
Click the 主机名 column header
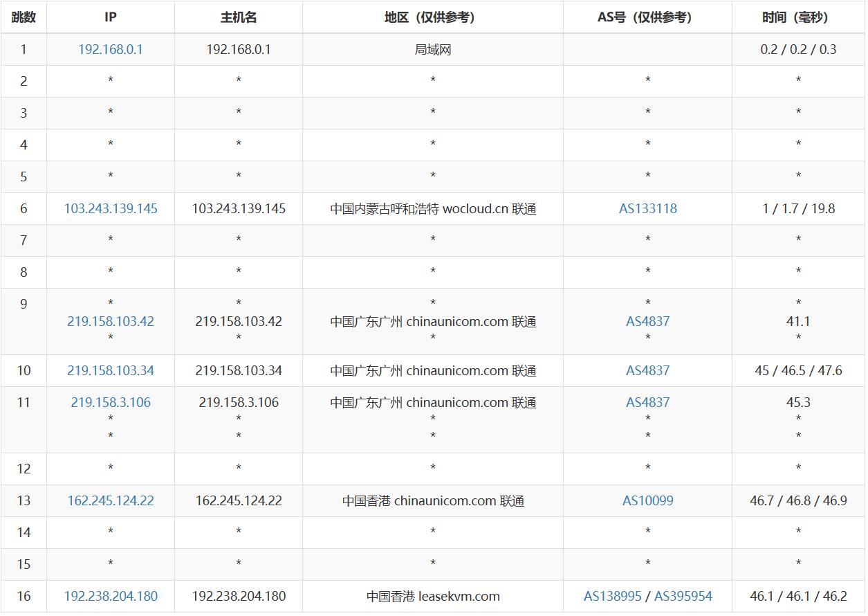[x=239, y=17]
